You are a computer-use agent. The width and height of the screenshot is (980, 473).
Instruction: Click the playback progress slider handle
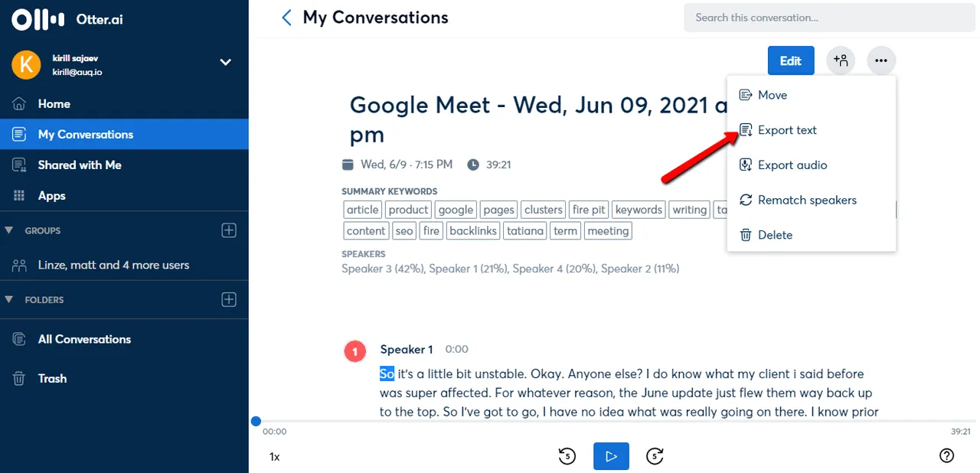click(x=256, y=421)
